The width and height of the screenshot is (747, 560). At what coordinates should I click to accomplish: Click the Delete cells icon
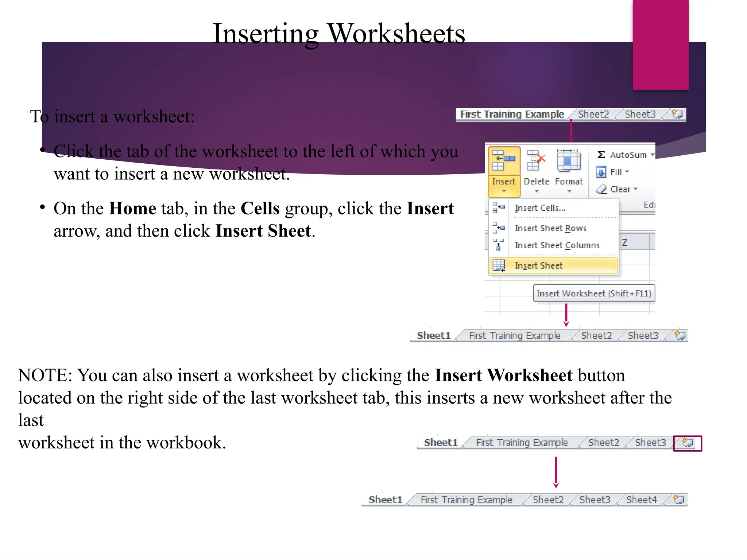[536, 161]
